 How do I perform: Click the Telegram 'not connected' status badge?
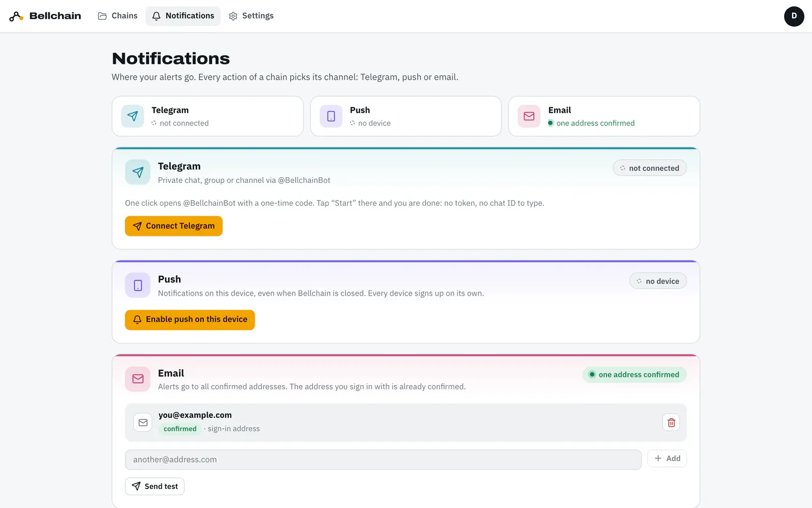(x=650, y=168)
